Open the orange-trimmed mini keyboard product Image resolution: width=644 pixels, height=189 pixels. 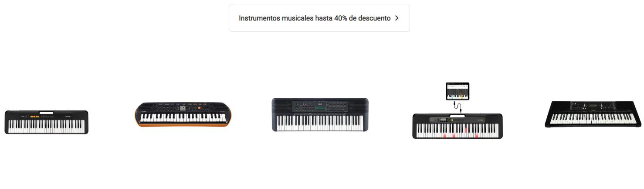pyautogui.click(x=183, y=114)
